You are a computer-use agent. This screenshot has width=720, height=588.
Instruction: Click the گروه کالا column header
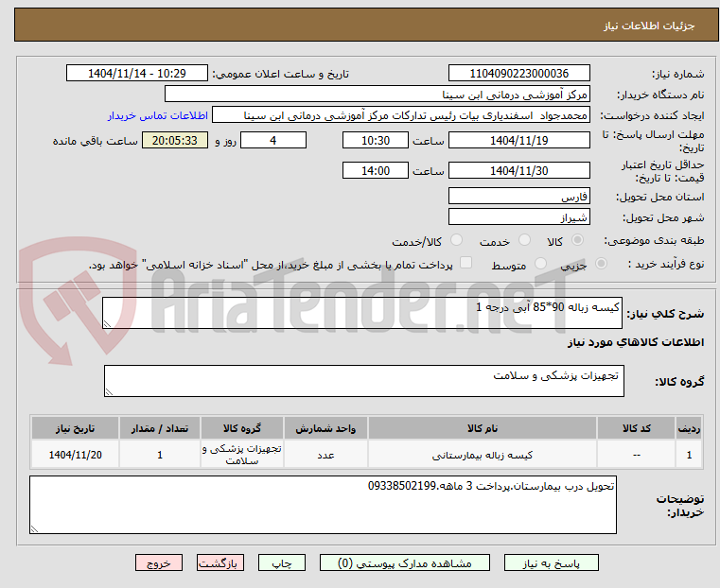coord(242,428)
